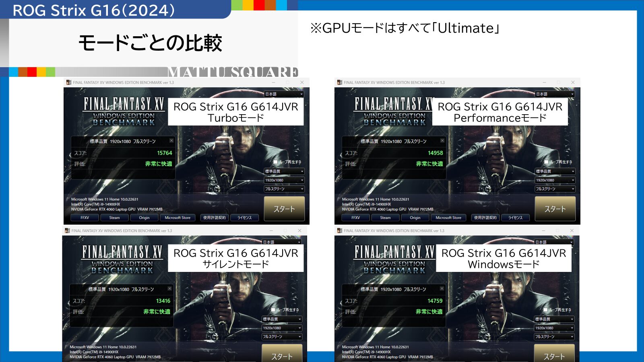Select the score value 14759
Screen dimensions: 644x362
click(435, 301)
